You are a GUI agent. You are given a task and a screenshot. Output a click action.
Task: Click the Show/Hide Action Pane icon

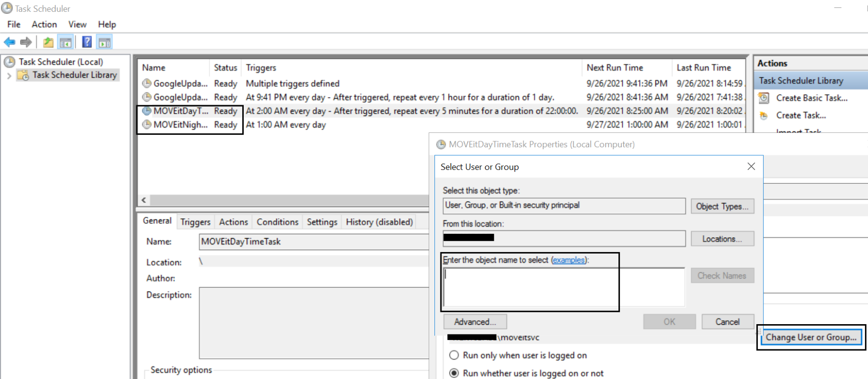coord(104,42)
